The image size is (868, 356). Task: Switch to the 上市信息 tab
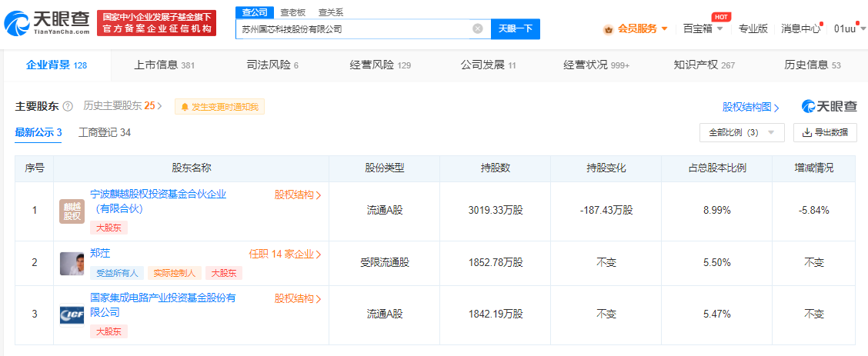point(165,65)
